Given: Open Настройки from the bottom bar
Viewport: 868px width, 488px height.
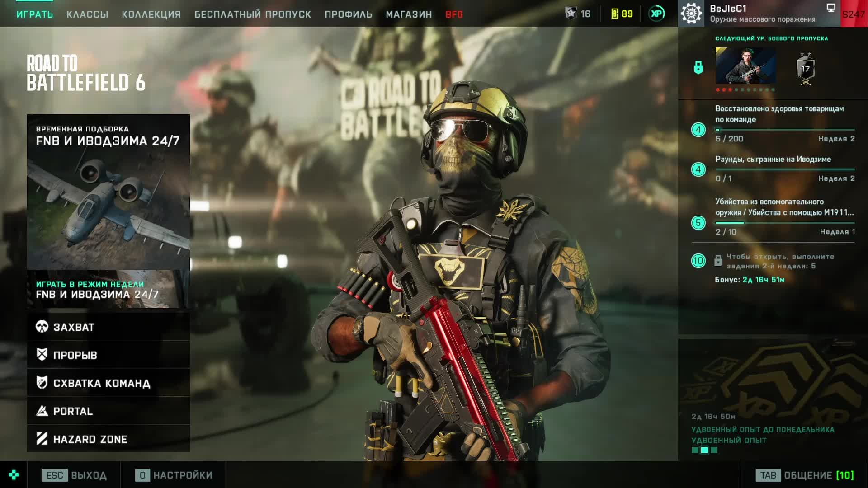Looking at the screenshot, I should [x=174, y=475].
